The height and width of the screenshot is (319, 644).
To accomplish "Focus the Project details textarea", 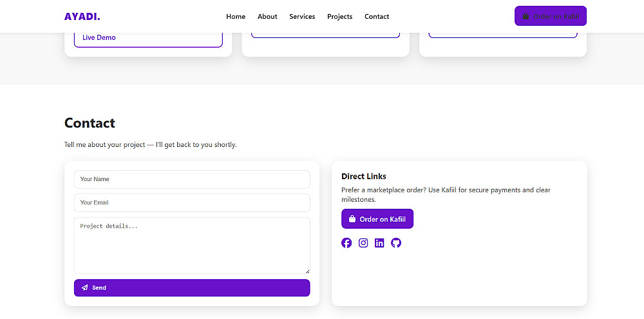I will coord(192,245).
